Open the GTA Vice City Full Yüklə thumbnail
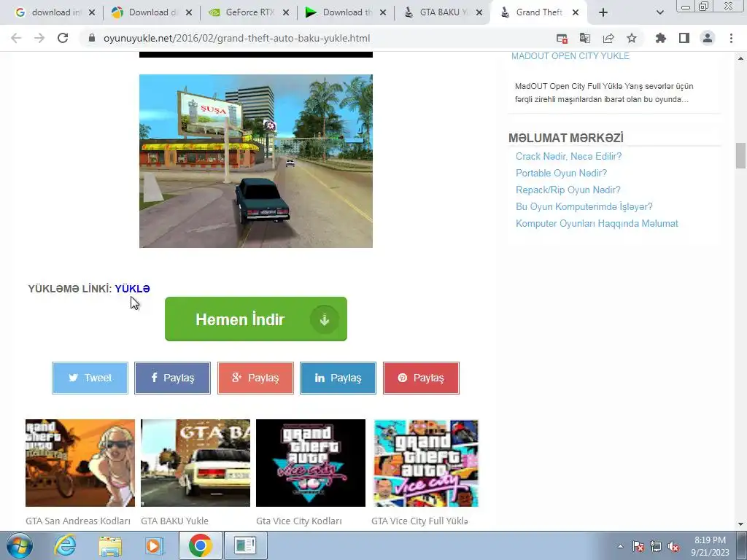Viewport: 747px width, 560px height. pyautogui.click(x=426, y=463)
